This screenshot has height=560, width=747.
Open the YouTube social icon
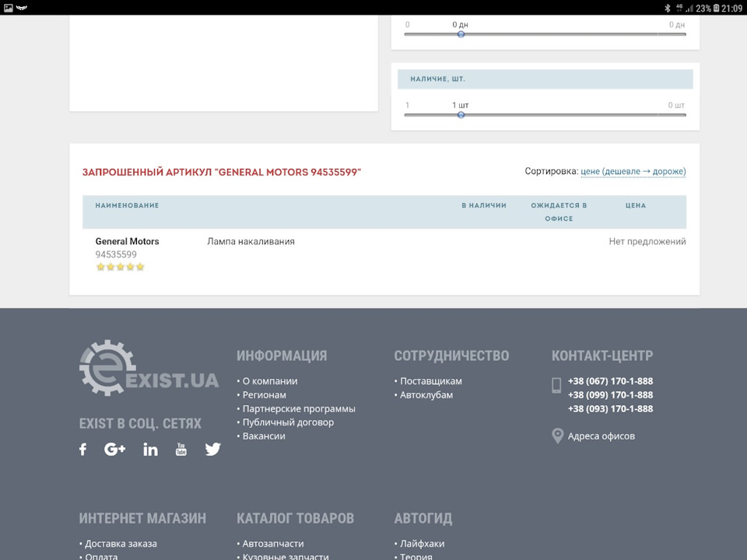181,449
